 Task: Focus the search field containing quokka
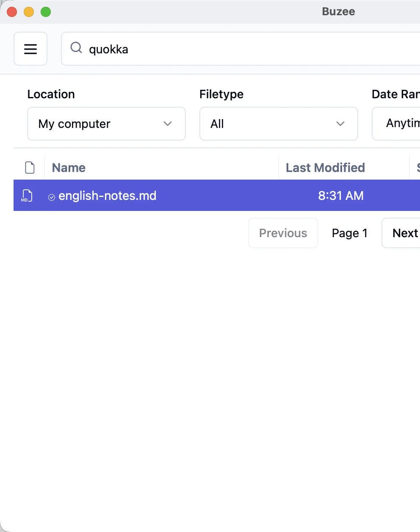tap(240, 49)
